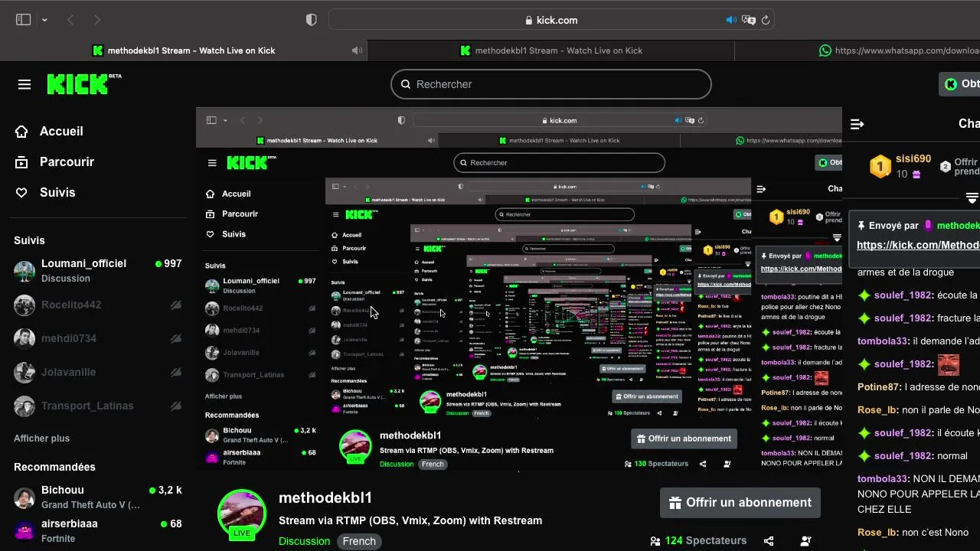Click the viewers icon beside 124 Spectateurs

pos(655,541)
